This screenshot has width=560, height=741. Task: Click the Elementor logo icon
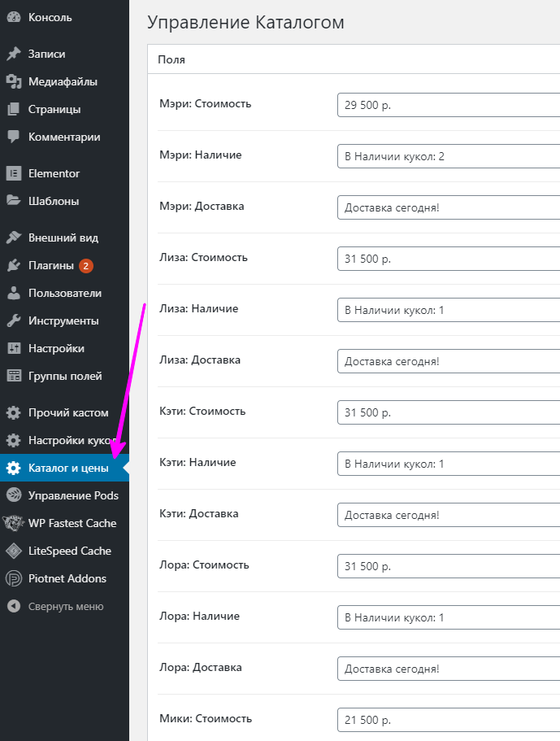coord(13,173)
